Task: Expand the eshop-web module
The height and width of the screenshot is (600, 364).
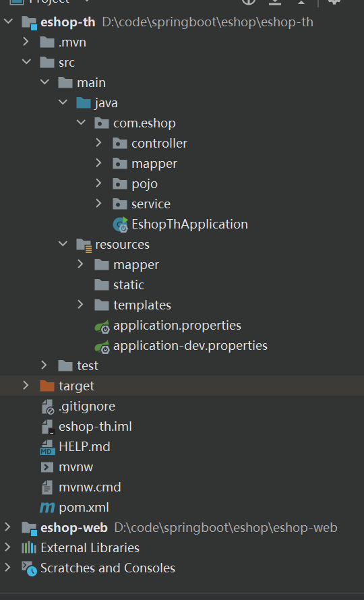Action: [7, 527]
